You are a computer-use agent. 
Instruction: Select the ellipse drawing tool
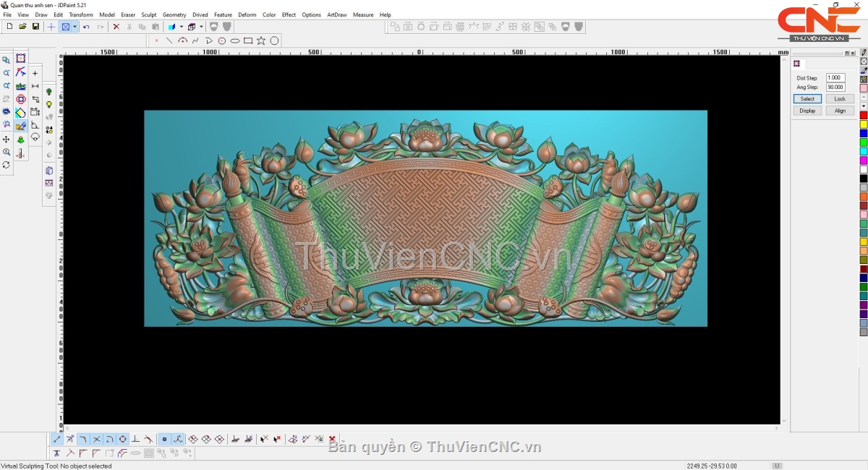tap(235, 40)
